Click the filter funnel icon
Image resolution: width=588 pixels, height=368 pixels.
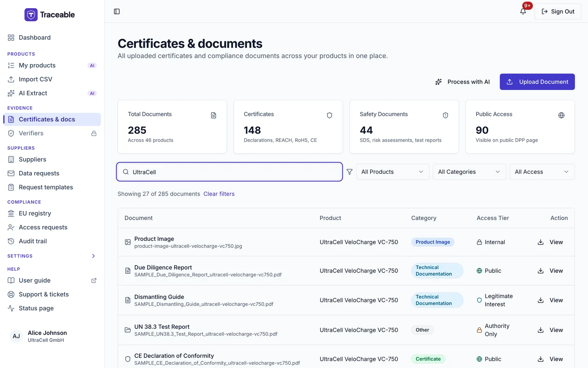pos(350,172)
